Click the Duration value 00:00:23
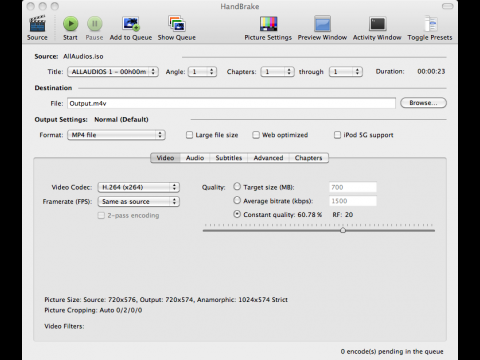The height and width of the screenshot is (360, 480). pyautogui.click(x=431, y=71)
